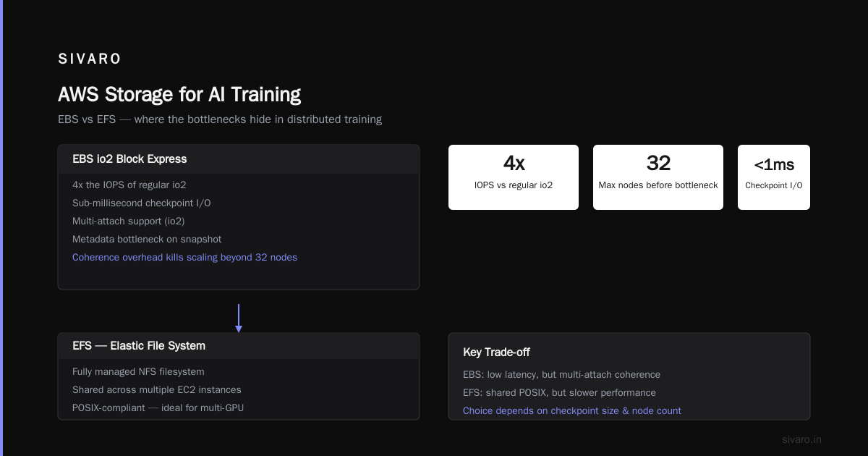Screen dimensions: 868x456
Task: Open the sivaro.in link
Action: [x=801, y=439]
